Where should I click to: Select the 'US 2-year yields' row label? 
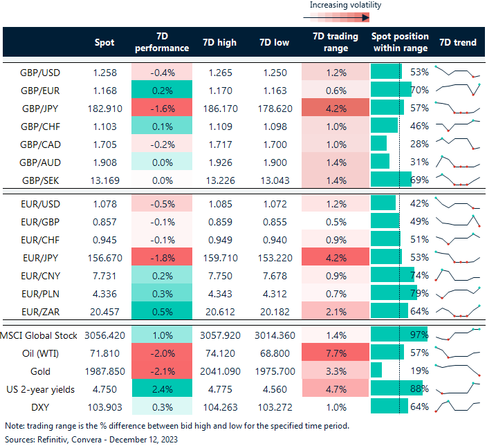[40, 390]
